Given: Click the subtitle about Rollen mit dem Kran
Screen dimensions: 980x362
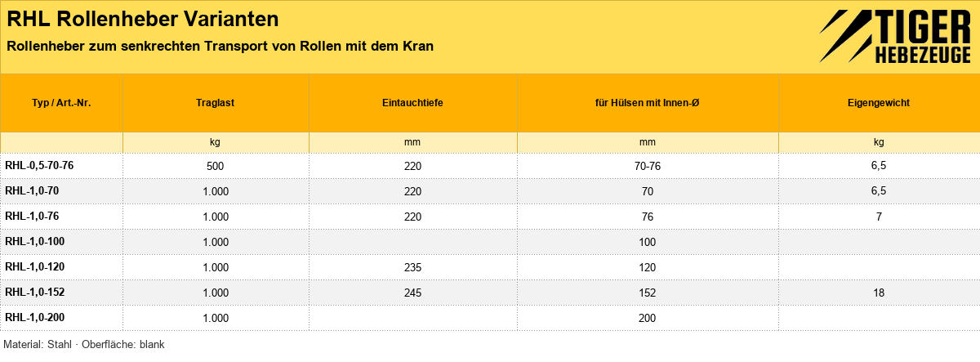Looking at the screenshot, I should pyautogui.click(x=220, y=46).
